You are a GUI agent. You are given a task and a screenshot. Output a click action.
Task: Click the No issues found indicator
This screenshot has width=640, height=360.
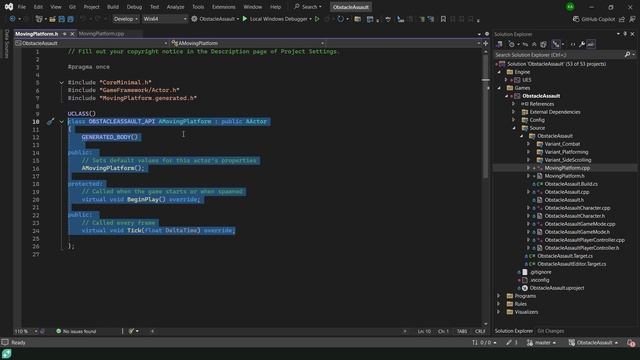(76, 331)
